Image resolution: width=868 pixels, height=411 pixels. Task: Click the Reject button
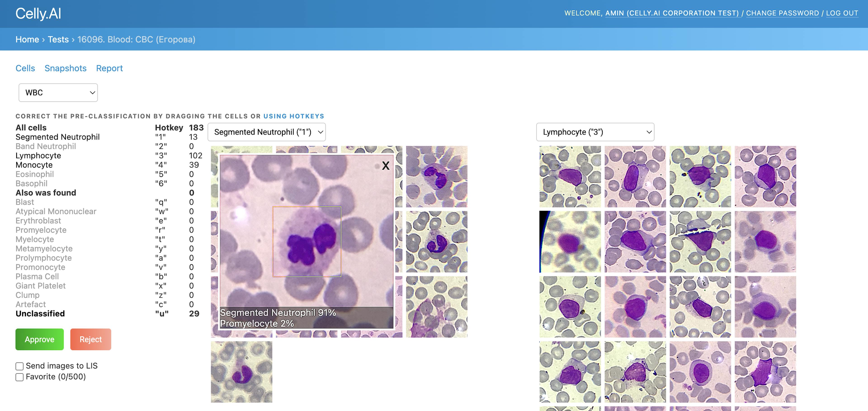91,339
